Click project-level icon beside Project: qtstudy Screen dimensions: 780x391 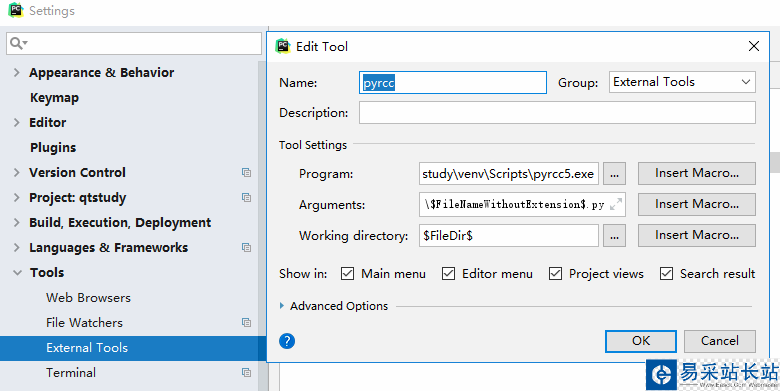click(246, 197)
